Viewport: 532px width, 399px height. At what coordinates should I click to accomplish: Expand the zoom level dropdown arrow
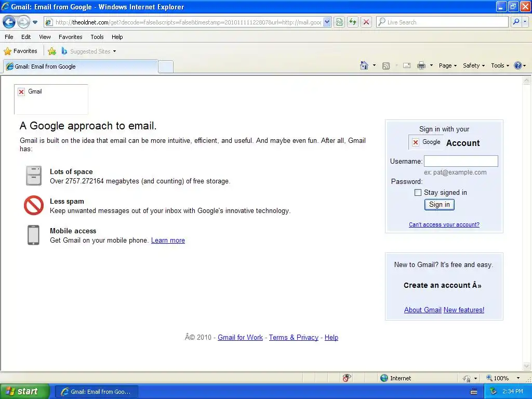pyautogui.click(x=518, y=378)
